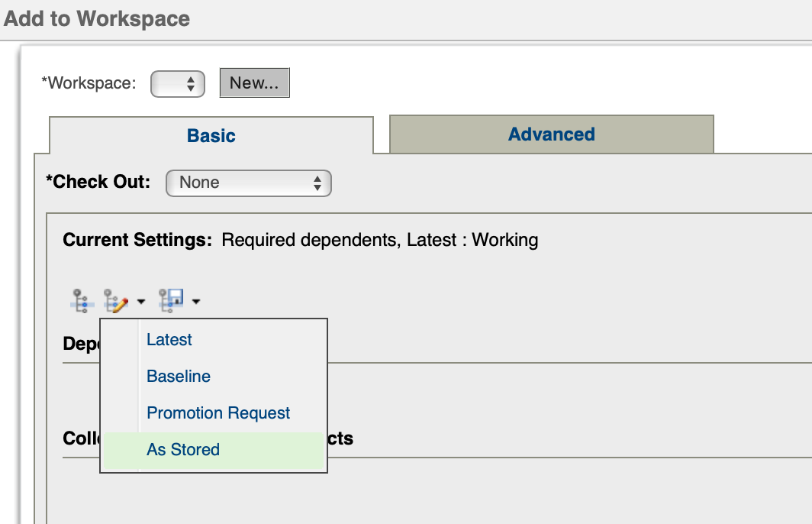Click the edit configuration pencil icon
Image resolution: width=812 pixels, height=524 pixels.
pos(114,301)
